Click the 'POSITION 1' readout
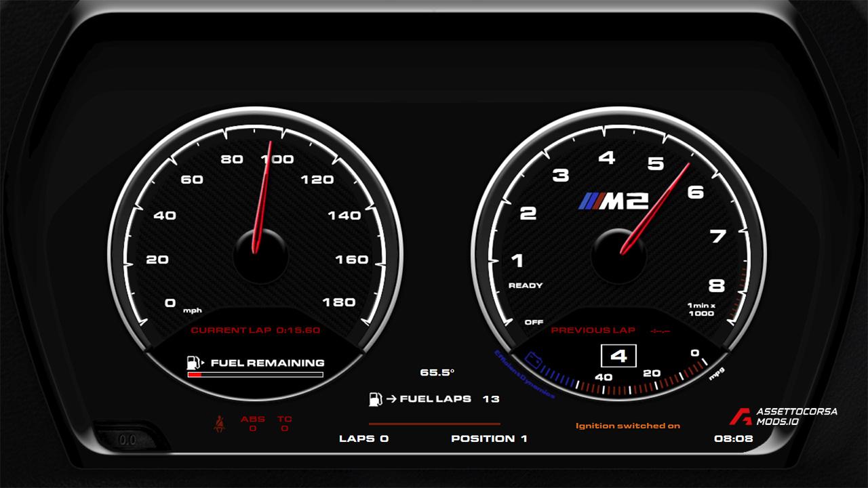Screen dimensions: 868x488 490,439
